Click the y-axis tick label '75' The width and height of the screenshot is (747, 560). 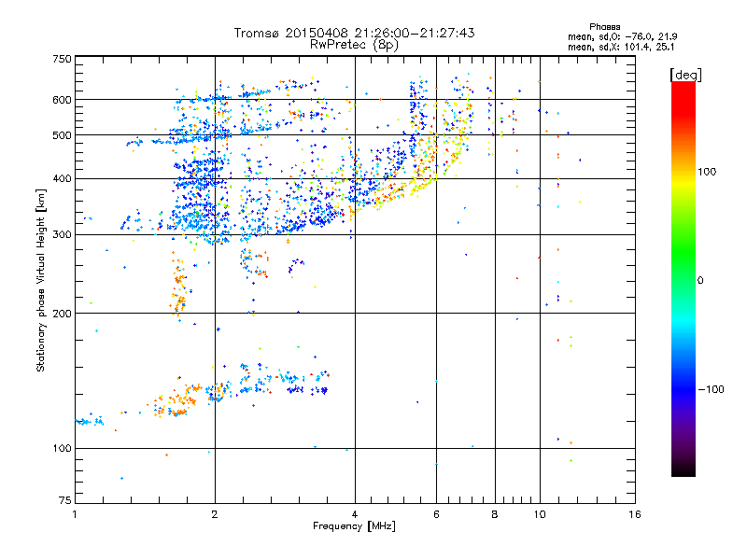click(x=65, y=500)
